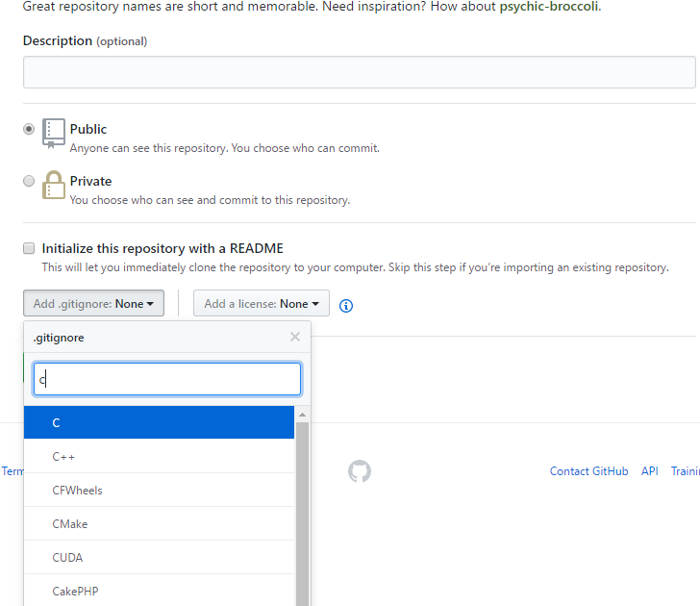Open the Contact GitHub link
Image resolution: width=700 pixels, height=606 pixels.
pos(588,471)
